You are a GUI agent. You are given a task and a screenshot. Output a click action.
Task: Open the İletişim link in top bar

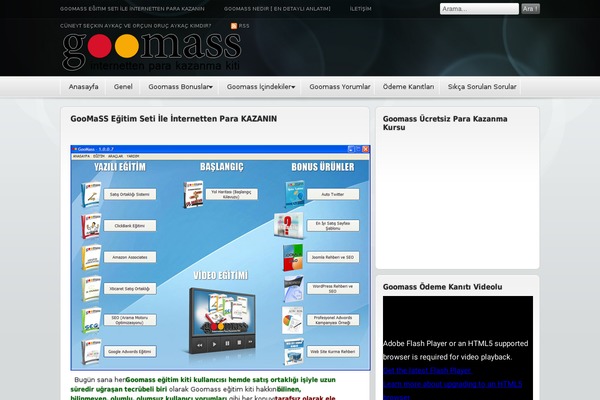[x=360, y=9]
